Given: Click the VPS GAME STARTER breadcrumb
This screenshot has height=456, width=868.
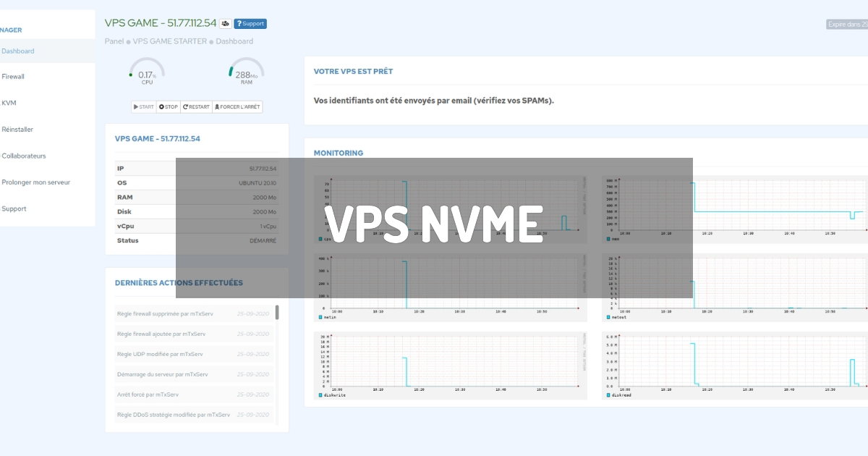Looking at the screenshot, I should click(x=170, y=41).
